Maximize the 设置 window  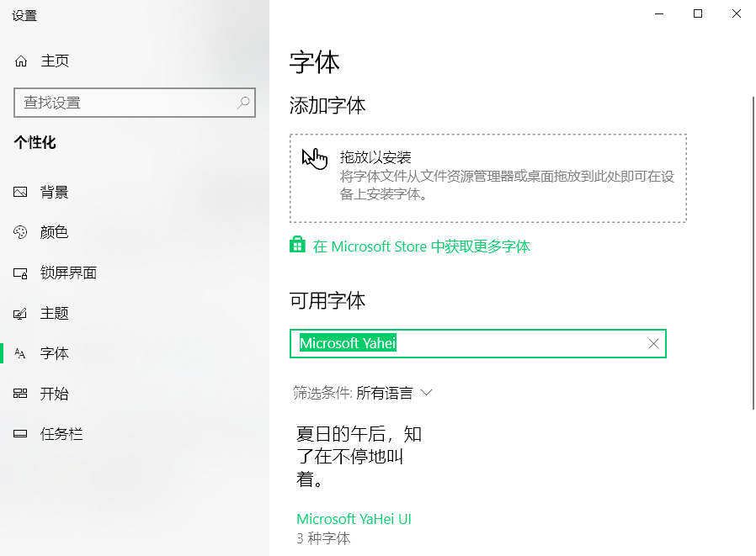[x=698, y=13]
